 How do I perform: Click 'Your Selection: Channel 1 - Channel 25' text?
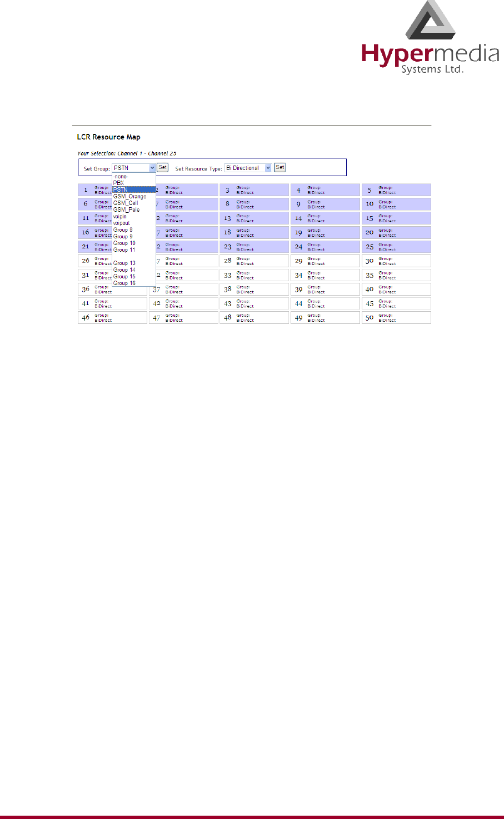[x=127, y=153]
